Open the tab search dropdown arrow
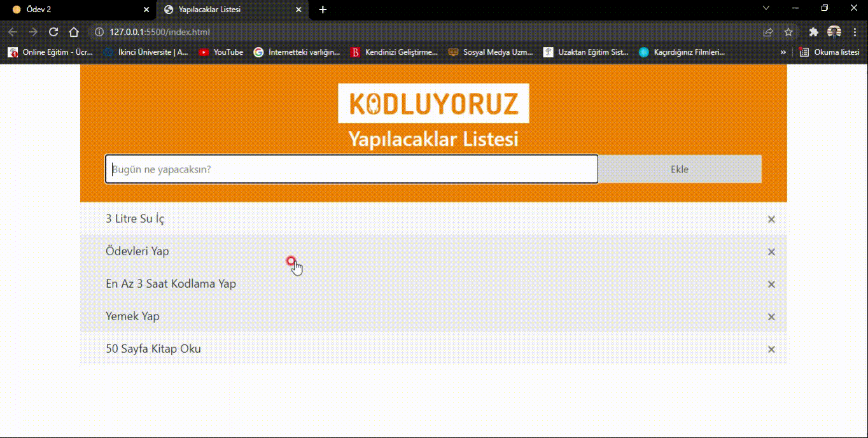868x438 pixels. pos(766,8)
